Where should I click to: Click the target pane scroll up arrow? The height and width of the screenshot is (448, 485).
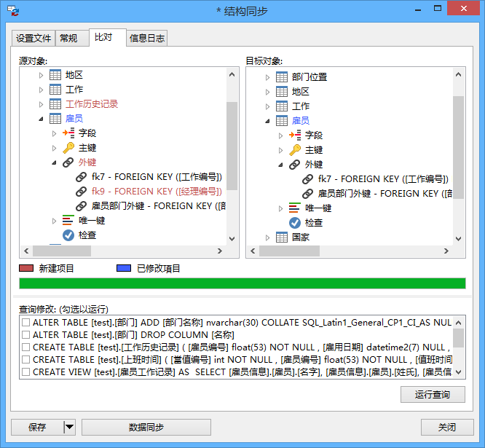point(458,74)
